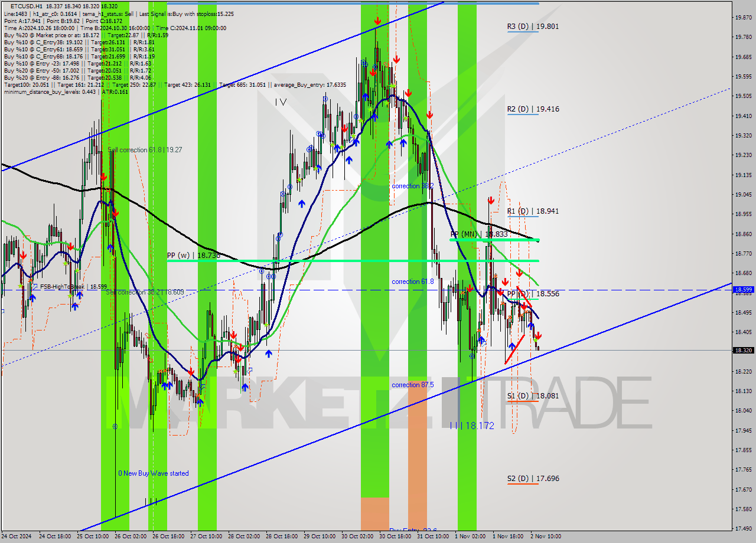Click the 30 Oct 18:00 time label

tap(395, 537)
